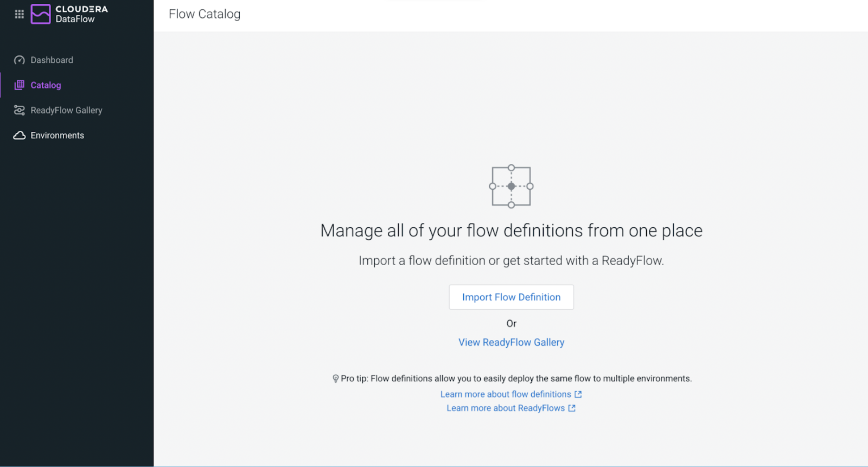Navigate to ReadyFlow Gallery in sidebar
This screenshot has height=467, width=868.
point(66,110)
